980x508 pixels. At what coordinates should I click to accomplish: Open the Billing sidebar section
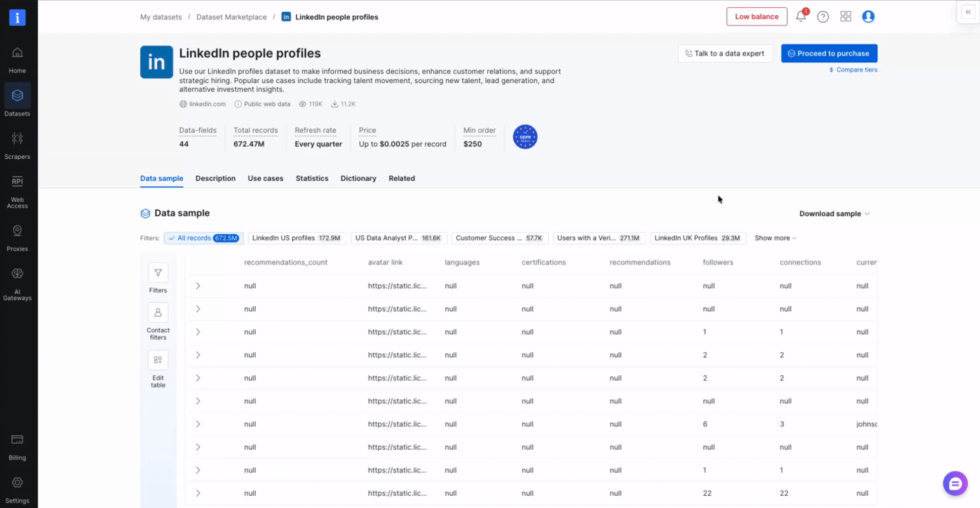(x=17, y=447)
